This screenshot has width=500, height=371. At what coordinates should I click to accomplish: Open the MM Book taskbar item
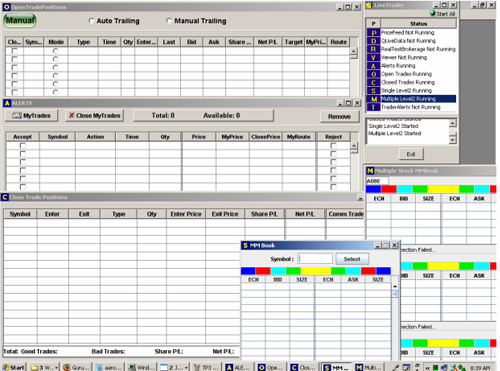pyautogui.click(x=336, y=367)
